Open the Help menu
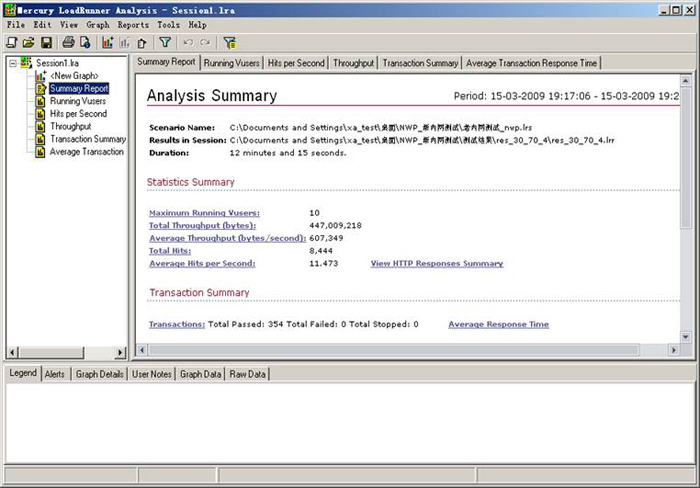700x488 pixels. [197, 25]
